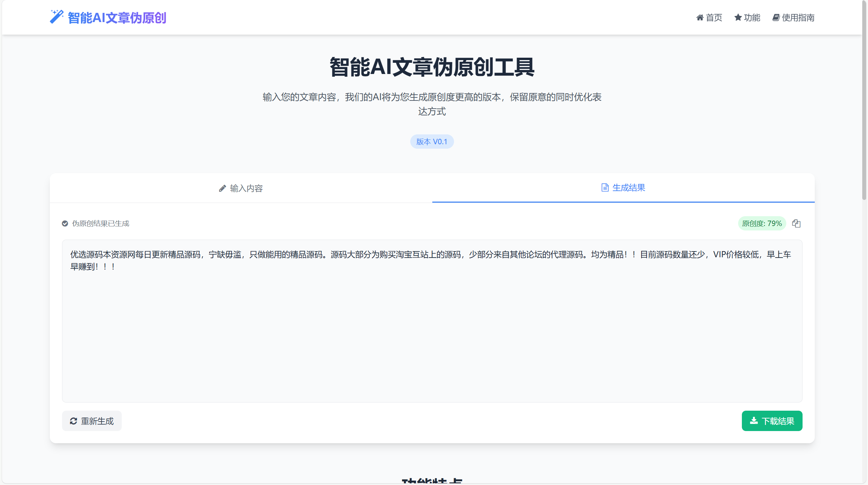
Task: Click the 原创度: 79% badge
Action: 762,223
